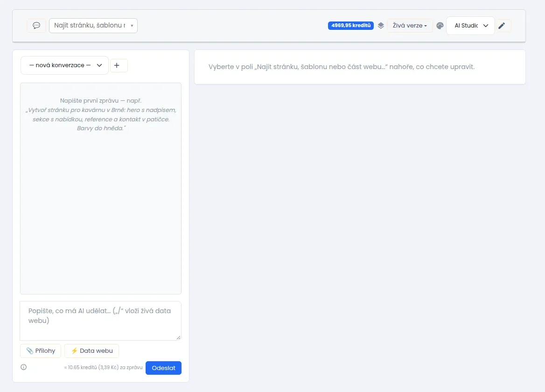Open the 'nová konverzace' dropdown
The height and width of the screenshot is (392, 545).
pos(65,65)
